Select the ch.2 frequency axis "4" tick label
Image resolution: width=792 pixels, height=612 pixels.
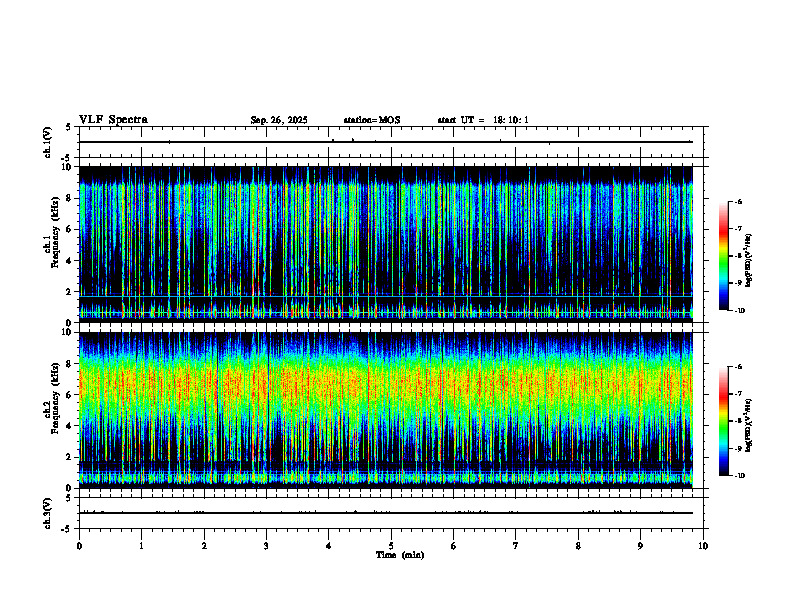70,426
